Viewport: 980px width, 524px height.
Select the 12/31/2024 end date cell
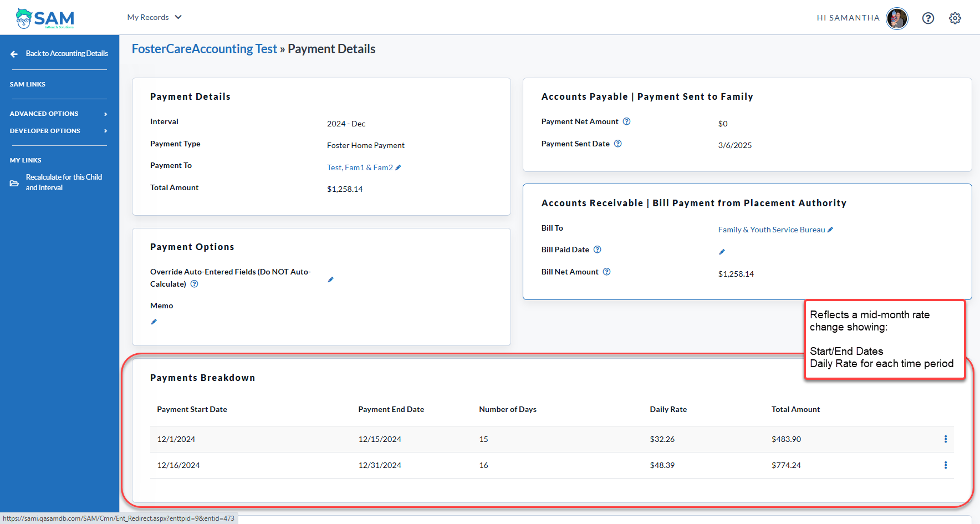click(380, 465)
